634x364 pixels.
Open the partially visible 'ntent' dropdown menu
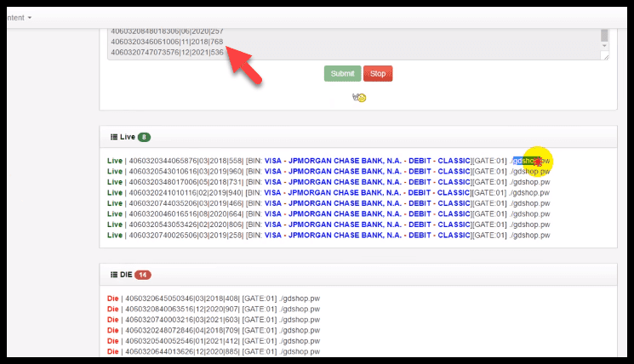[x=19, y=18]
